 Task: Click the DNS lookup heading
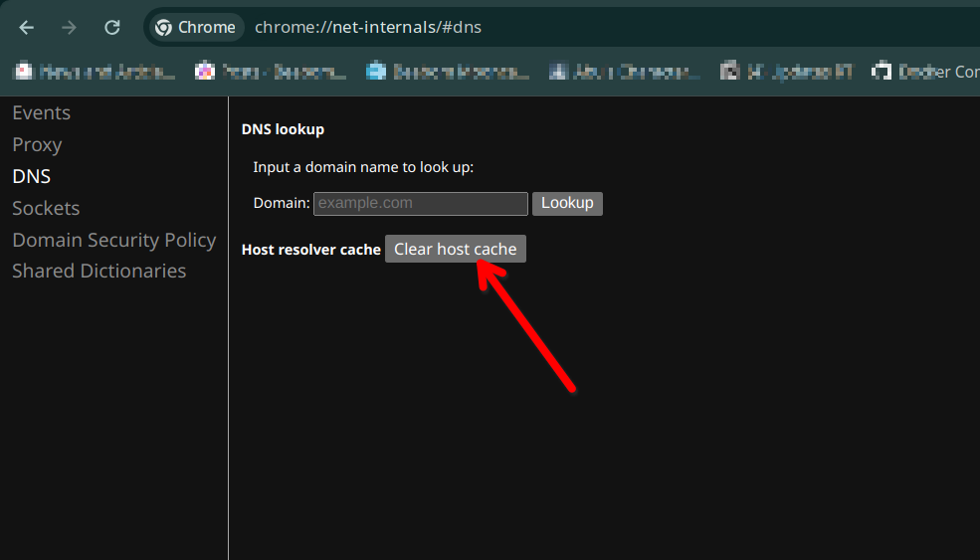[x=283, y=129]
